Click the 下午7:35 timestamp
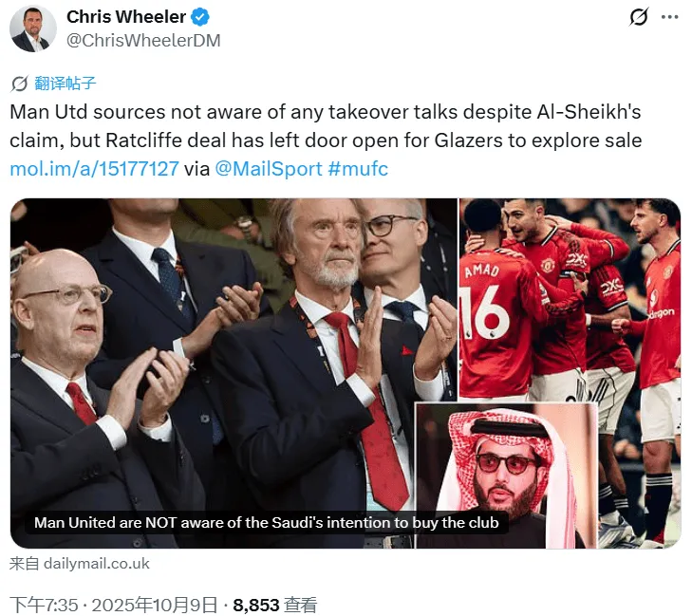 (x=44, y=605)
